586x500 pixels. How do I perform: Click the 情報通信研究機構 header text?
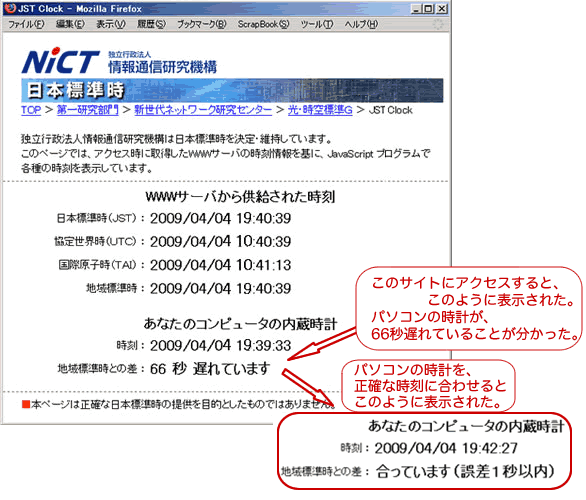(163, 67)
